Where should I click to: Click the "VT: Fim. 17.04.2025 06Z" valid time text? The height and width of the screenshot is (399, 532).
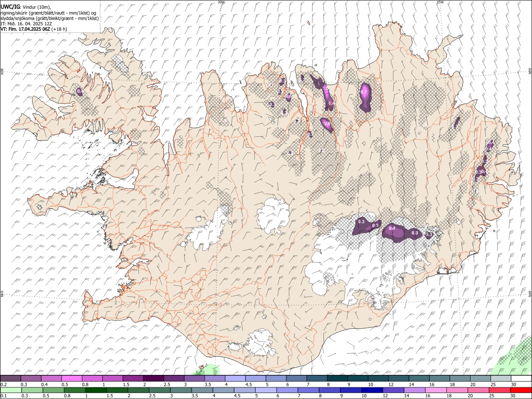(x=25, y=29)
